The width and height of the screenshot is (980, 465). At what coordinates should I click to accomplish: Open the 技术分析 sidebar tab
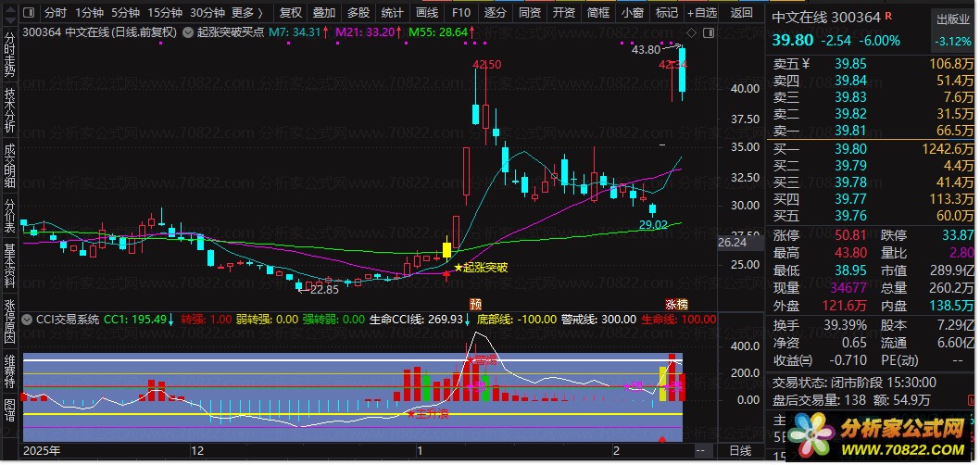9,110
